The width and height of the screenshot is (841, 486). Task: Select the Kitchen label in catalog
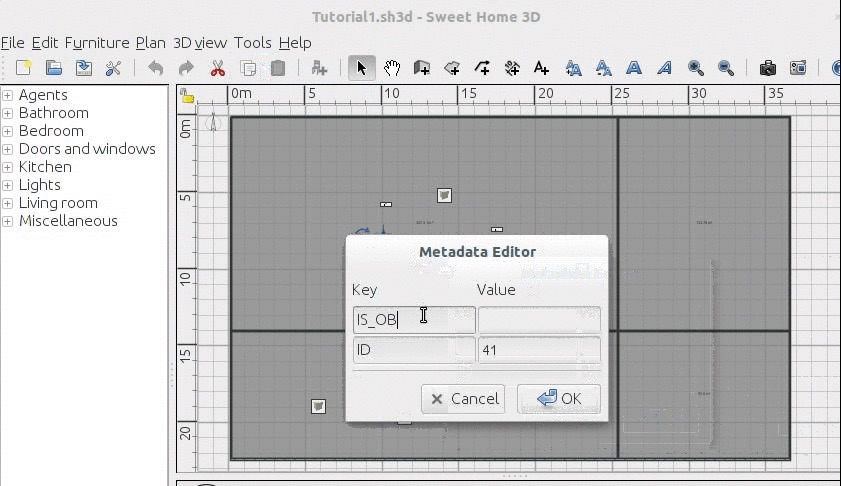pyautogui.click(x=45, y=167)
